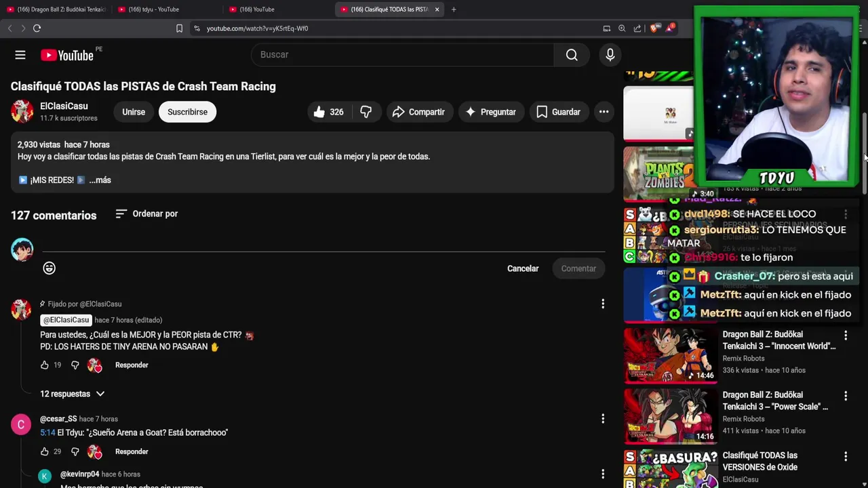Open Ordenar por sort dropdown

[146, 213]
